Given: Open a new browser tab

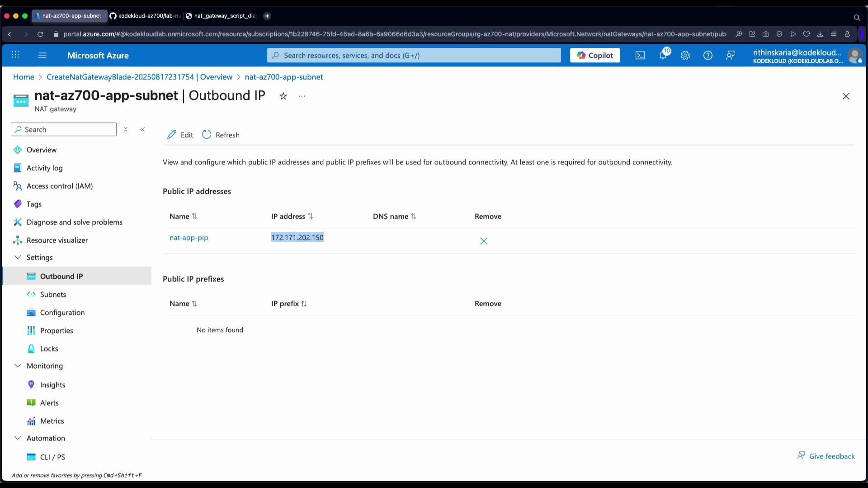Looking at the screenshot, I should tap(267, 16).
